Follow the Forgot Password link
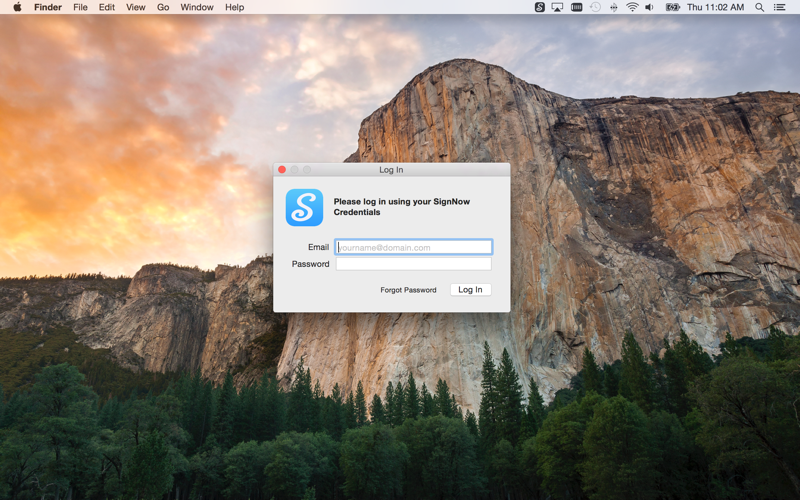Viewport: 800px width, 500px height. [408, 290]
